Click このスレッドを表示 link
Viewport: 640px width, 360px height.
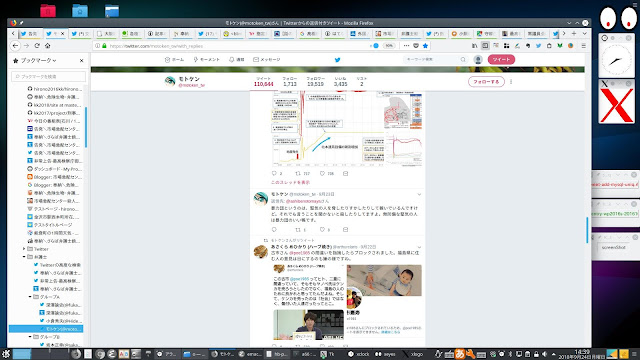[x=291, y=182]
